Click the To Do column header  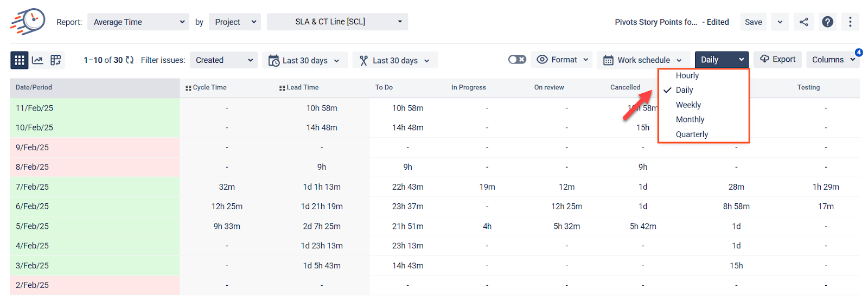pyautogui.click(x=384, y=87)
